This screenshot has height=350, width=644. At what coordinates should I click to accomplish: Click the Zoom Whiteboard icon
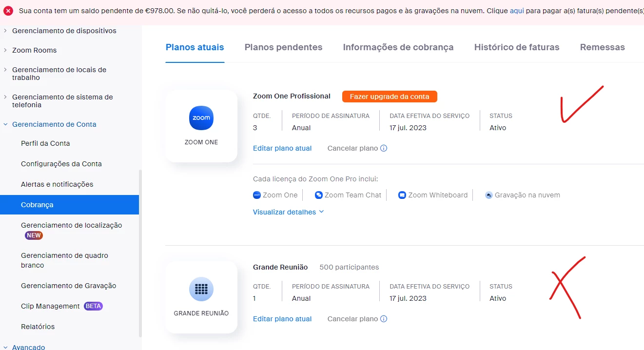(402, 195)
